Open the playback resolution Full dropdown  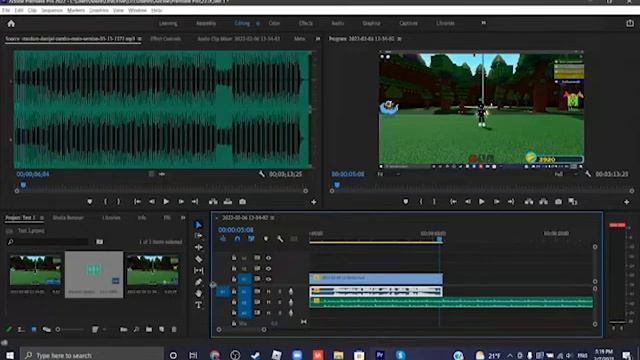[566, 174]
